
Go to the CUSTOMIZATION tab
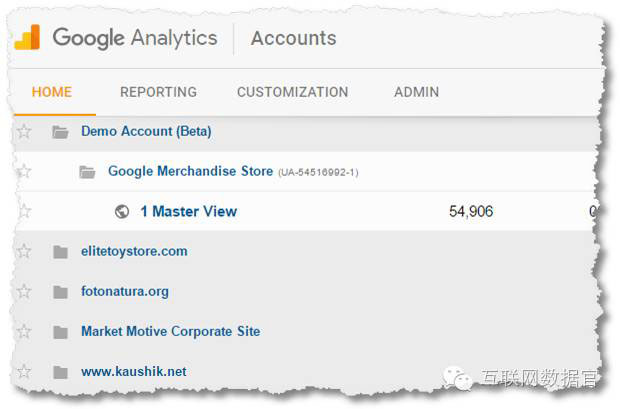coord(292,92)
